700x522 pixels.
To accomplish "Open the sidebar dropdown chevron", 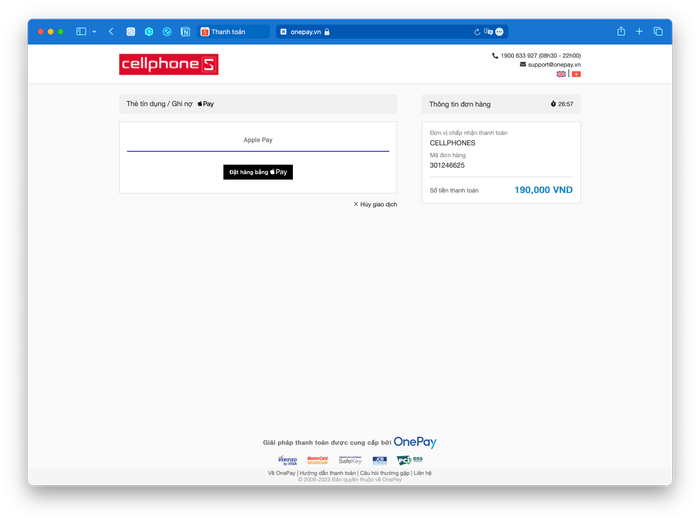I will [x=94, y=31].
